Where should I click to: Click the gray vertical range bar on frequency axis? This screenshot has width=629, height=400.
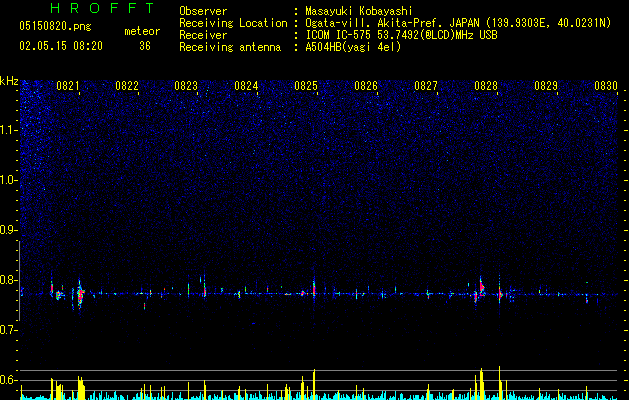click(20, 281)
